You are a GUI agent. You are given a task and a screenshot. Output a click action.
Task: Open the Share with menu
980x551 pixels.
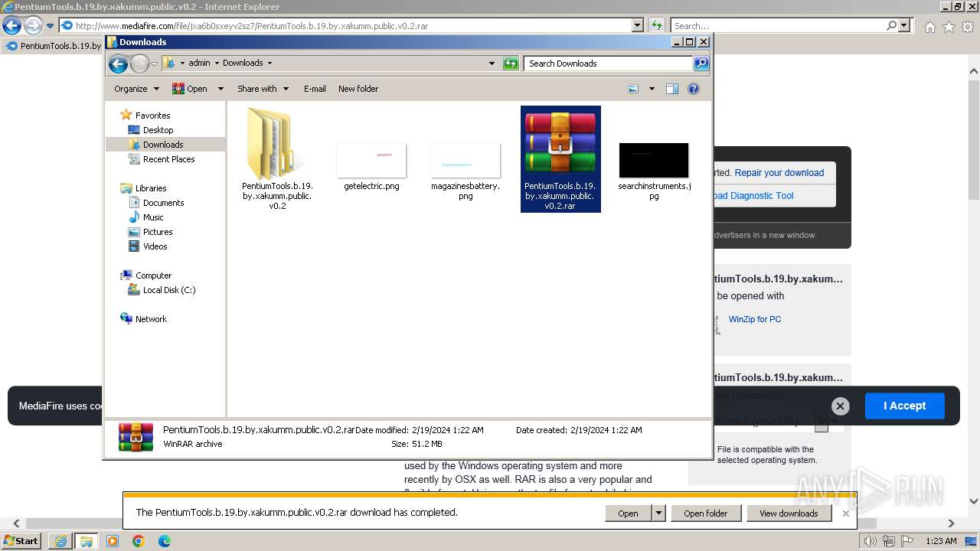[x=263, y=89]
